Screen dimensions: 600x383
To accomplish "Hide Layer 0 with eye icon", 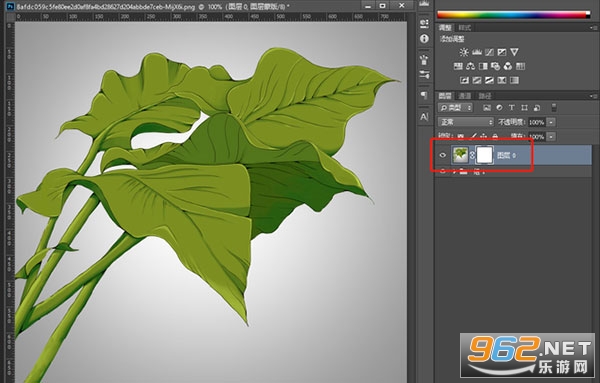I will tap(443, 155).
